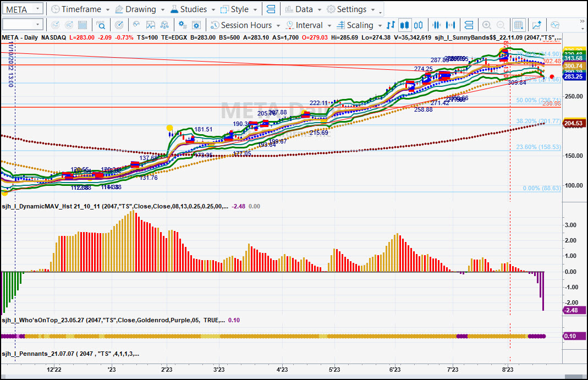Click the 283.25 blue price label
This screenshot has width=588, height=380.
coord(574,76)
